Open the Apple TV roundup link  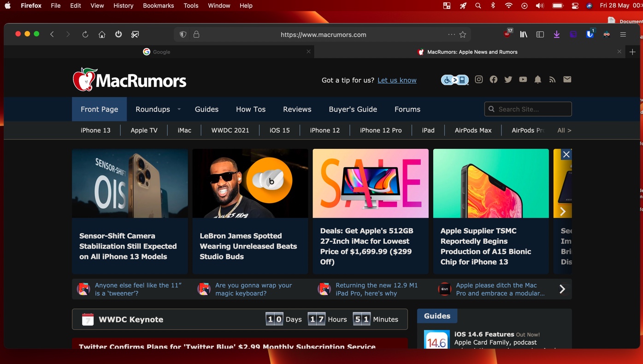(x=144, y=130)
